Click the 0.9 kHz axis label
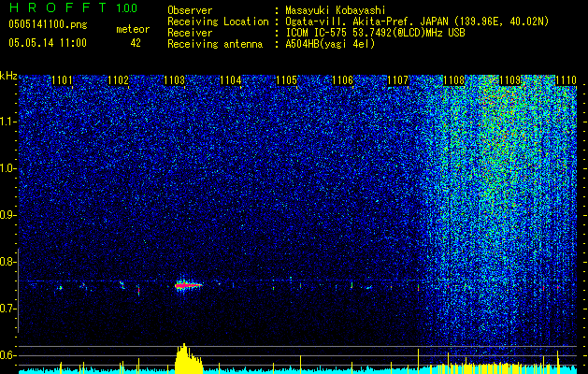Image resolution: width=588 pixels, height=374 pixels. (9, 215)
